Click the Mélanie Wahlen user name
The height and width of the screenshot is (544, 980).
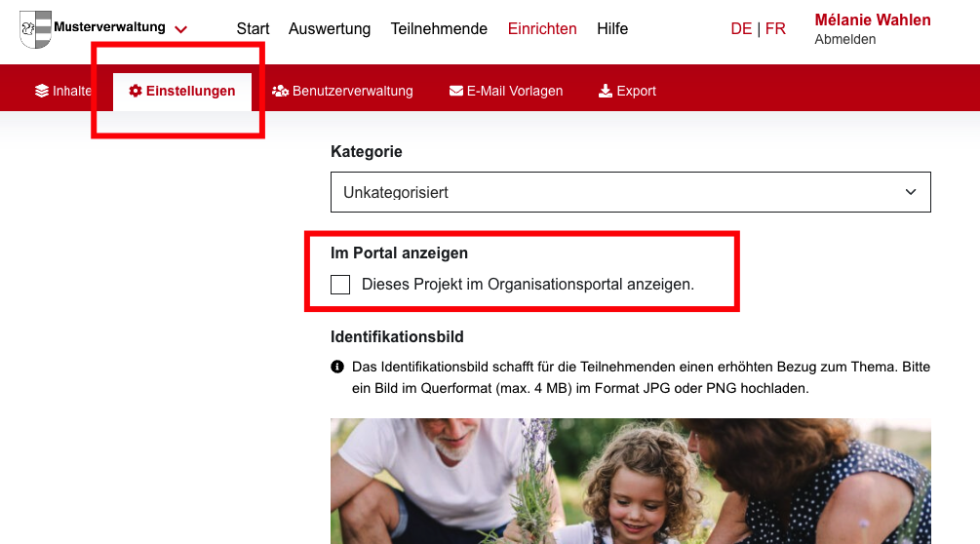(873, 20)
